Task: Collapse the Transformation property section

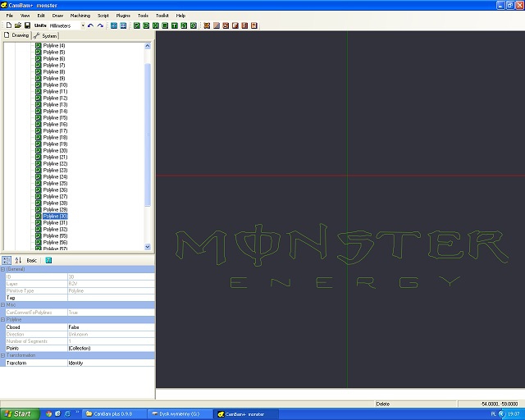Action: [2, 355]
